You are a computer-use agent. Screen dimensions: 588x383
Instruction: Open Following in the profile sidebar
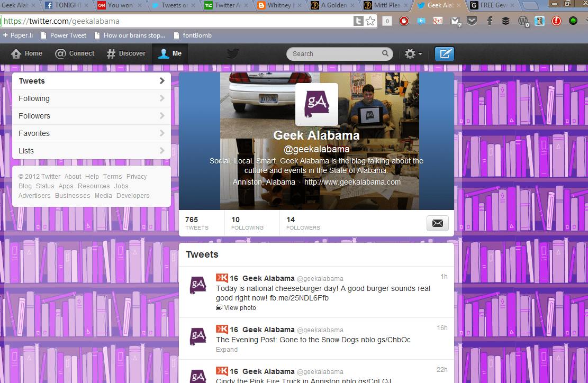click(x=92, y=98)
